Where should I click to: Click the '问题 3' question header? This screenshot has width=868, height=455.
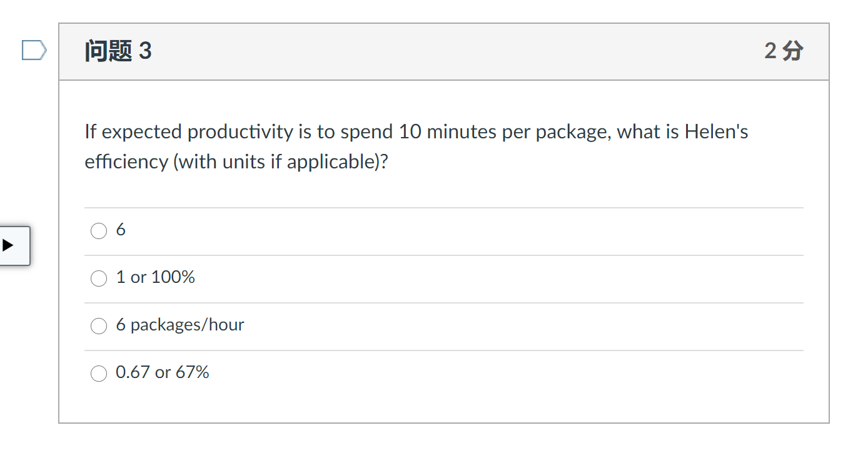point(118,51)
